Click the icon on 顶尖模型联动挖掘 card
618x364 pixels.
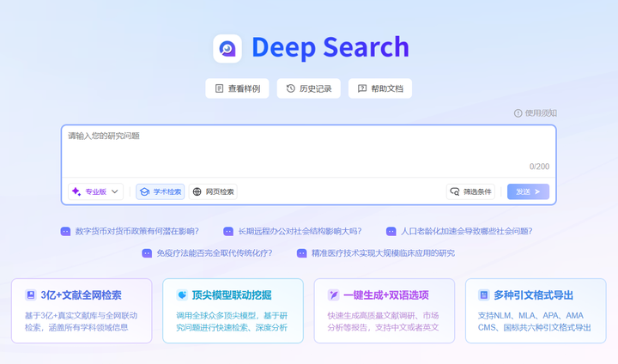[182, 295]
